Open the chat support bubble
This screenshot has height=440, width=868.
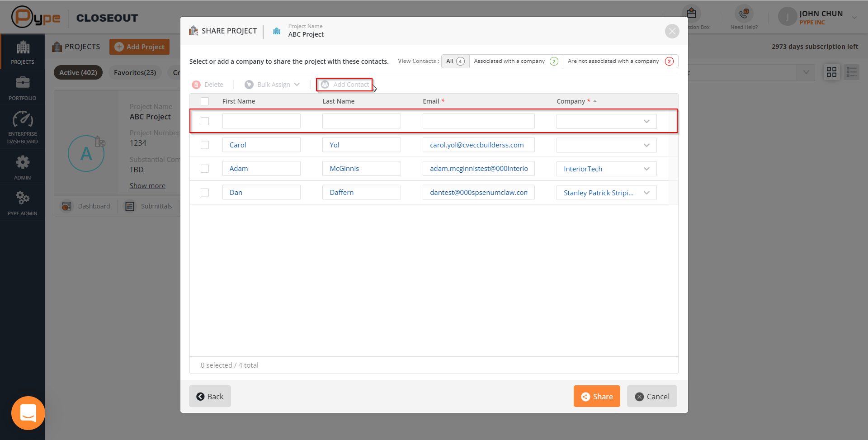click(x=28, y=413)
